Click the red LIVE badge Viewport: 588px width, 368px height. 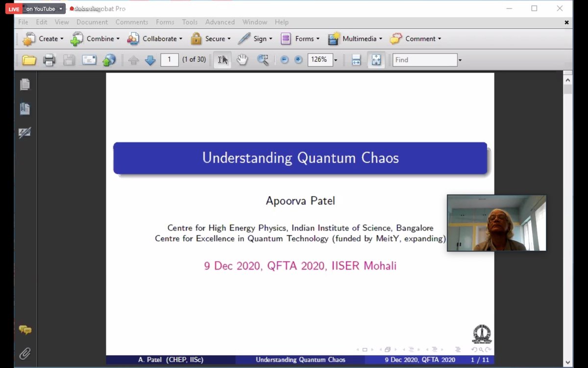(14, 9)
